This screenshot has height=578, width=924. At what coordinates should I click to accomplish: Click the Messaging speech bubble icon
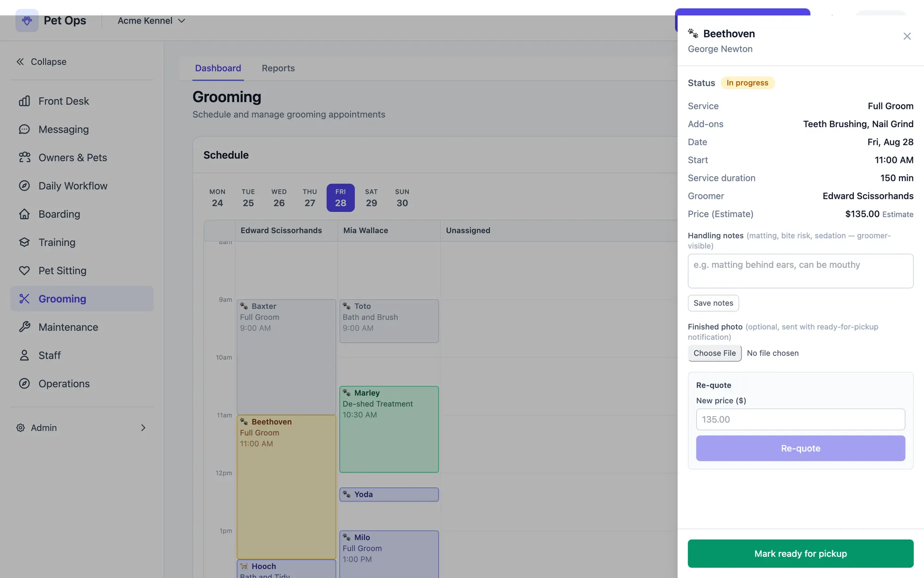tap(24, 129)
